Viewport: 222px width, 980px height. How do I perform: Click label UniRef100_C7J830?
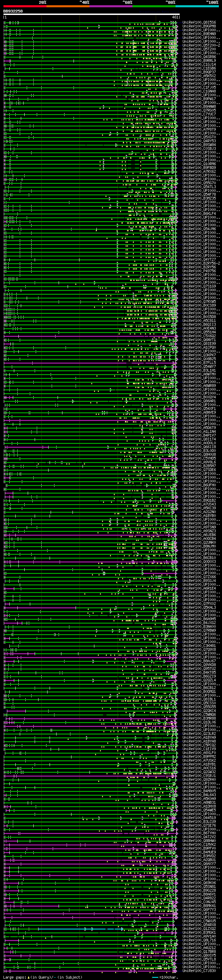(199, 971)
